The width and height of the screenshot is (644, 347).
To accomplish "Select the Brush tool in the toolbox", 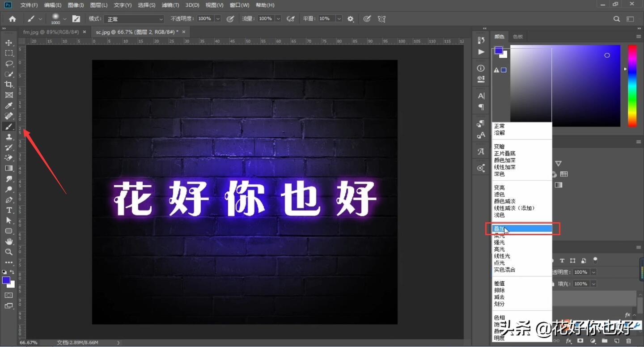I will (x=8, y=127).
